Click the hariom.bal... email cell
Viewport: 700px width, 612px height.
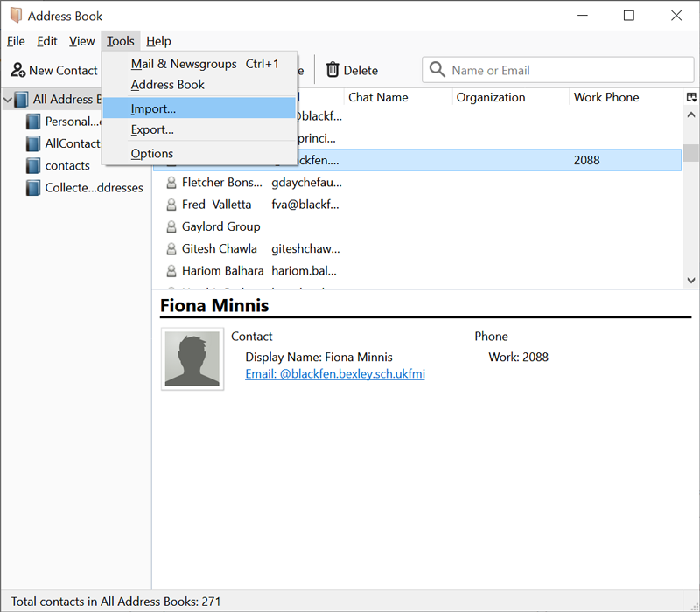click(x=304, y=271)
